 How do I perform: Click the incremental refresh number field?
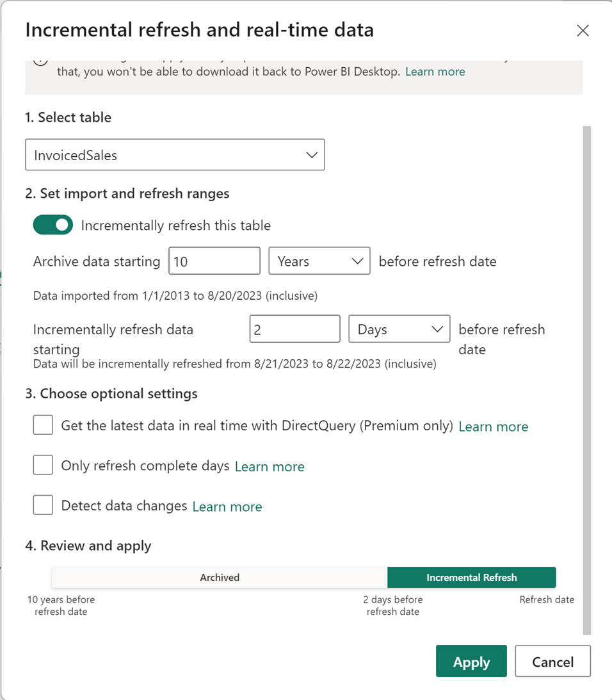coord(294,329)
